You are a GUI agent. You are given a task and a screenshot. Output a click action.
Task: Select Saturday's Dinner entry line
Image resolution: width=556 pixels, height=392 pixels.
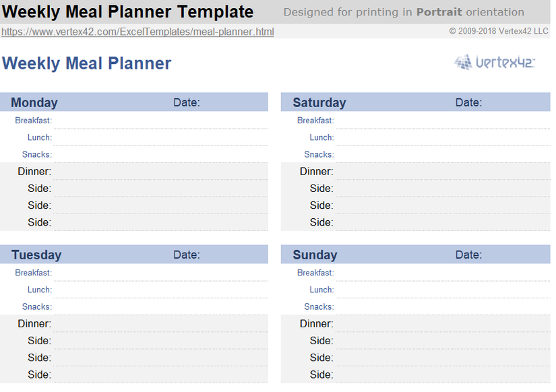pyautogui.click(x=442, y=172)
